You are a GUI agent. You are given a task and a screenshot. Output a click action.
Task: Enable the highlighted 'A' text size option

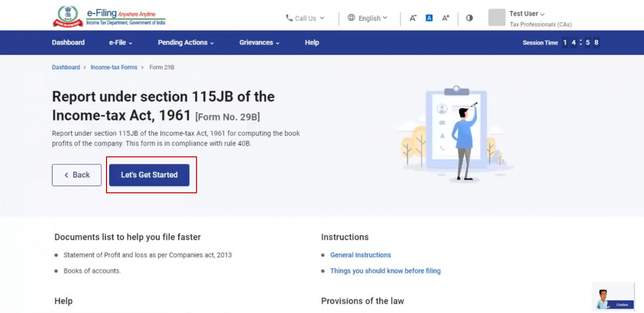429,18
